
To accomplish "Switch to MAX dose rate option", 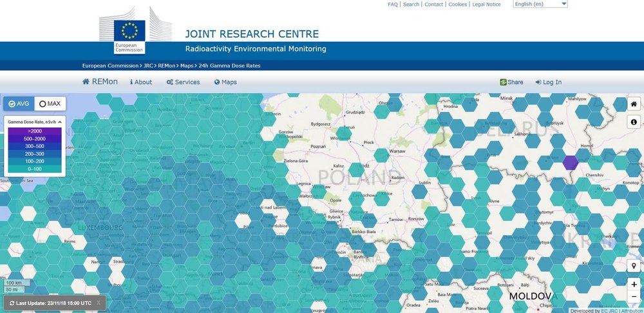I will [x=50, y=104].
